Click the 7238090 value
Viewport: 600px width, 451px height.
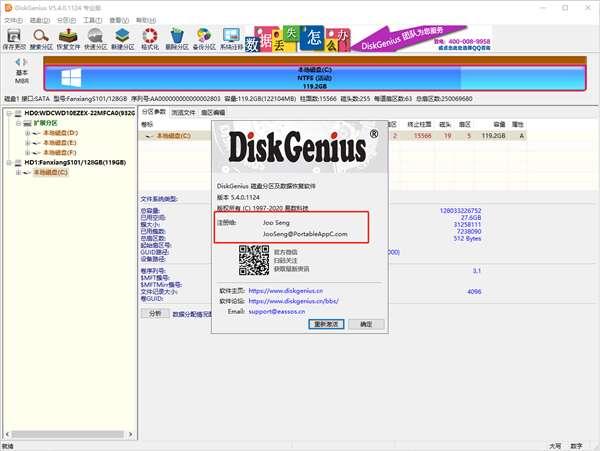469,231
